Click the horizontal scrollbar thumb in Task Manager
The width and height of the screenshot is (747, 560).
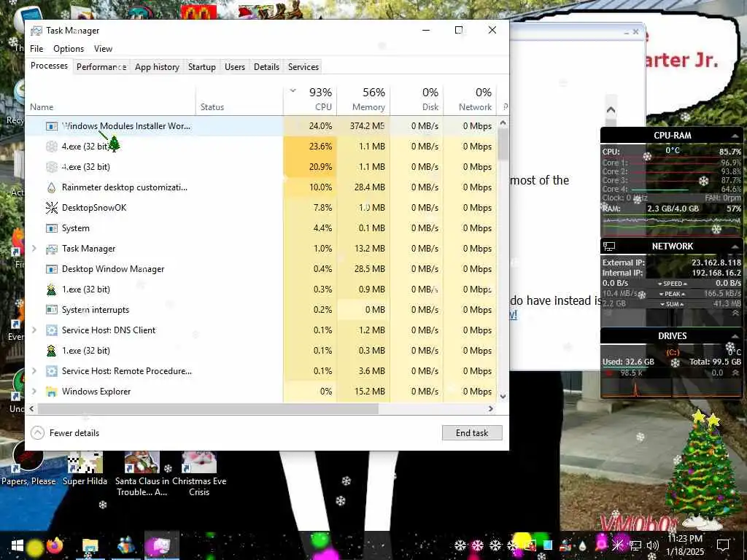pos(208,408)
